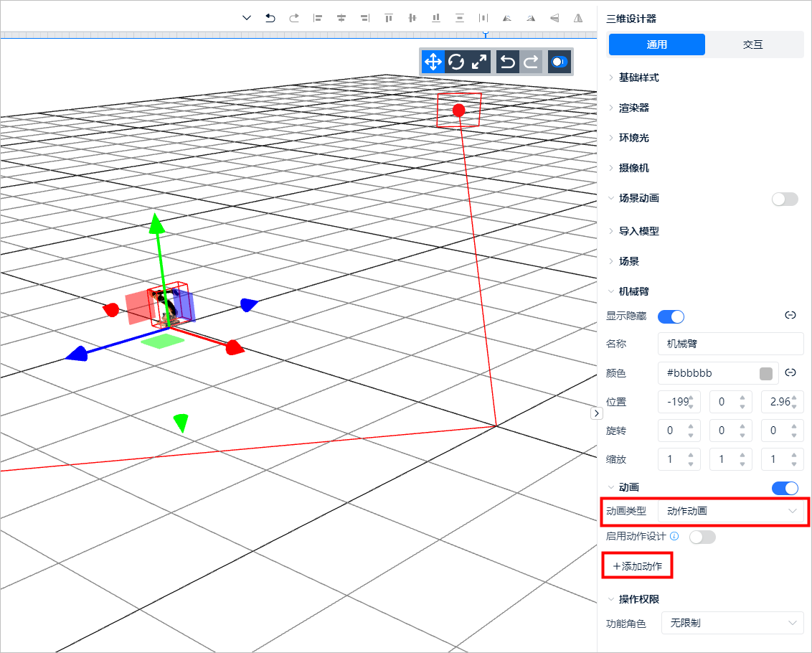Collapse the 机械臂 section

pyautogui.click(x=634, y=291)
